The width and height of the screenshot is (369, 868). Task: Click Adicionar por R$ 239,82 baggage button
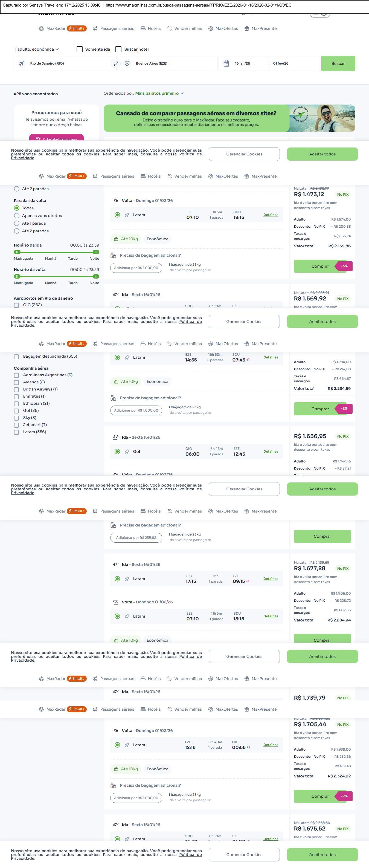(x=136, y=538)
